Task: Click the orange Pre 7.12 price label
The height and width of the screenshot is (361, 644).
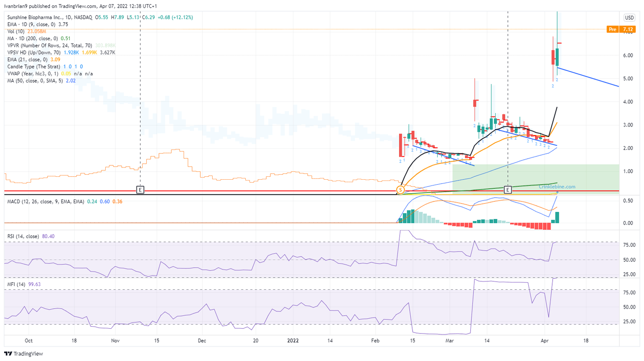Action: point(620,29)
